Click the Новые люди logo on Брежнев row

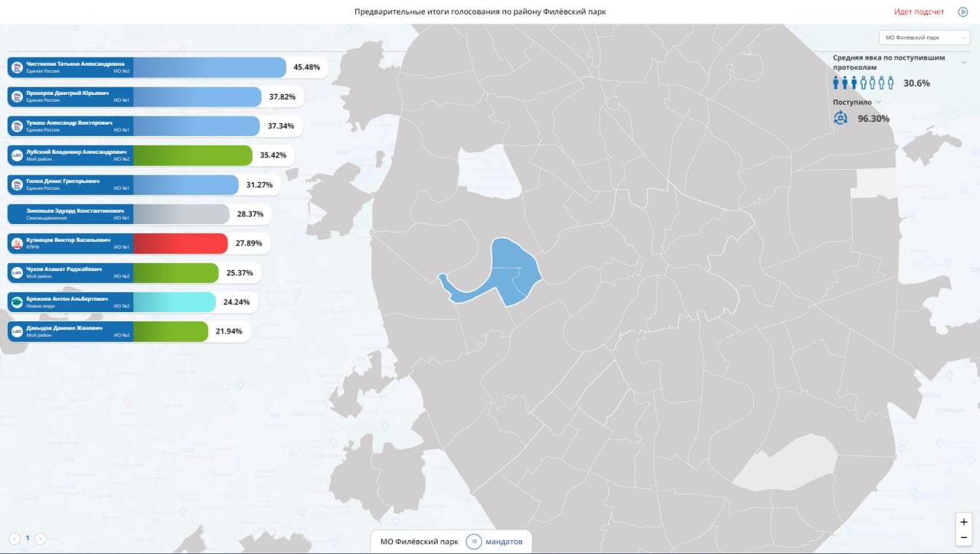click(17, 302)
